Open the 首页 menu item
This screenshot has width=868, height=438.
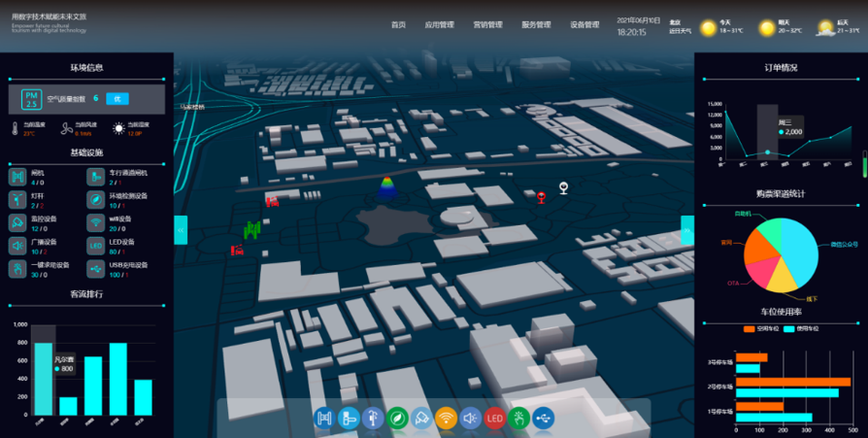(x=398, y=24)
